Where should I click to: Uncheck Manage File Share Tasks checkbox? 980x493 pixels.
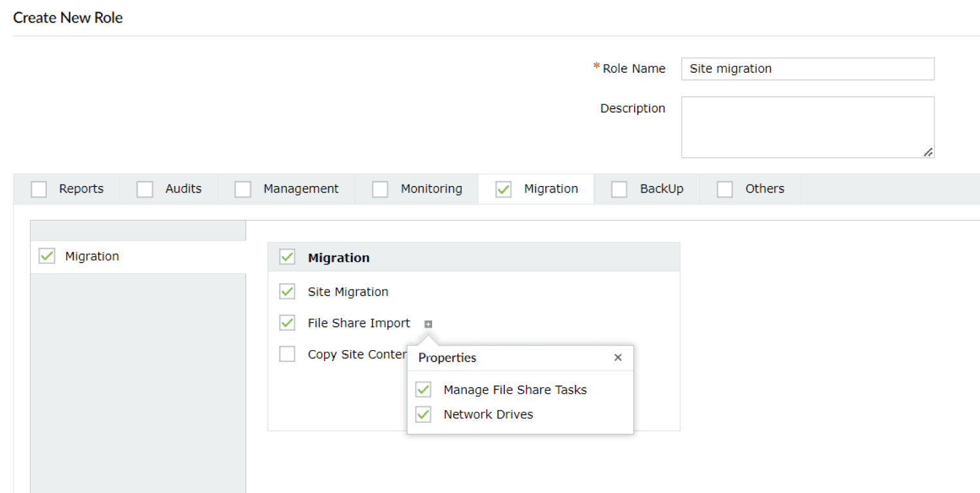tap(423, 390)
